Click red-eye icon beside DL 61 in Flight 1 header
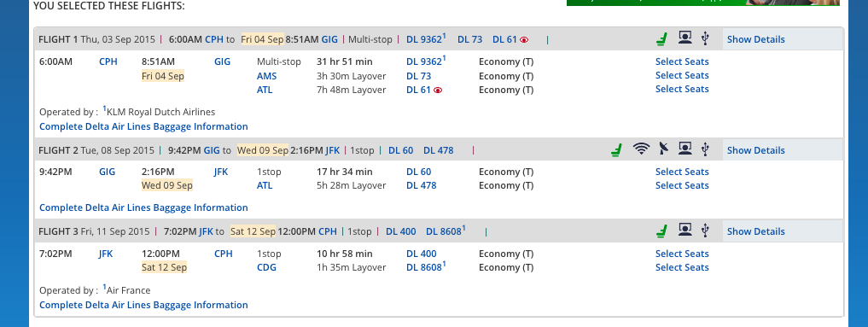Viewport: 868px width, 327px height. [x=524, y=40]
